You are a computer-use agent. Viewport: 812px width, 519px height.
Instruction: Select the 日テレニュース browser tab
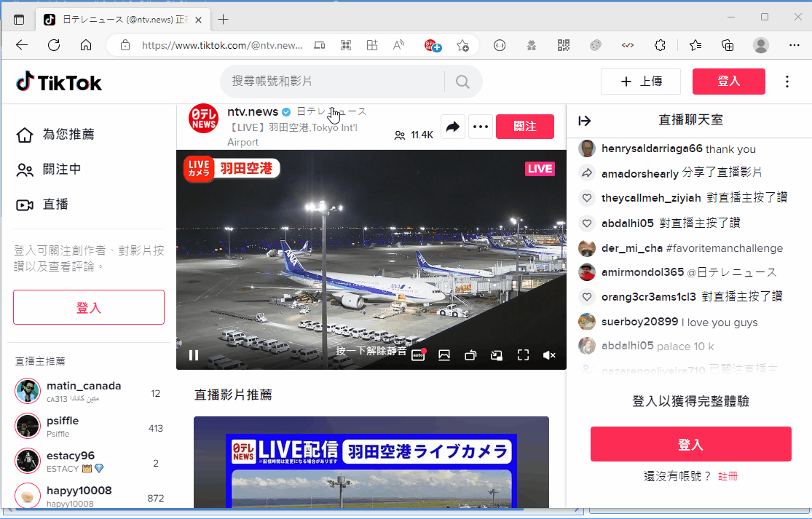tap(123, 20)
